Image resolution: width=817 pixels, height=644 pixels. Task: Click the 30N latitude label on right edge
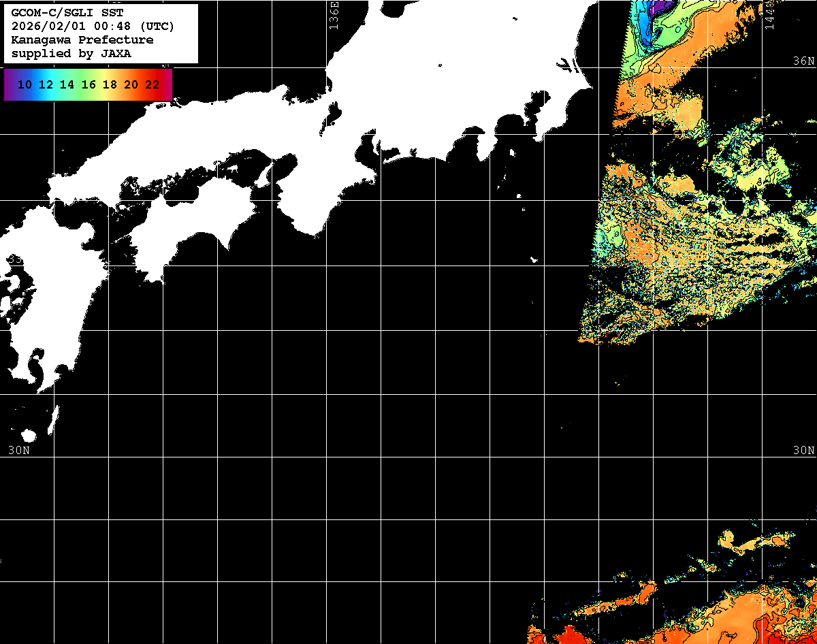click(804, 450)
